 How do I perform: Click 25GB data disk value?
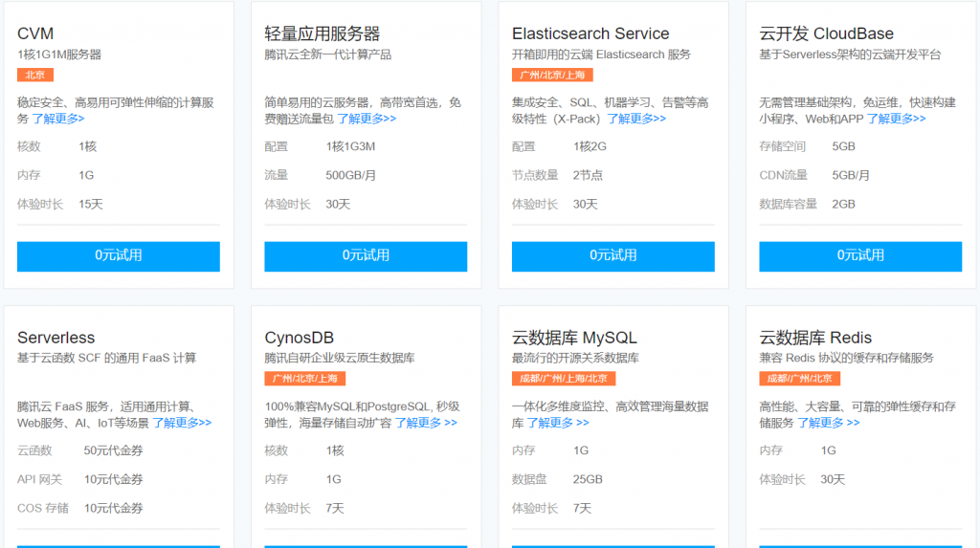589,479
